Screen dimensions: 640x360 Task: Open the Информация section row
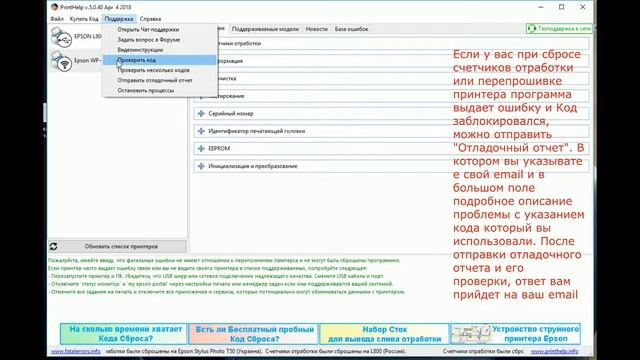tap(391, 61)
